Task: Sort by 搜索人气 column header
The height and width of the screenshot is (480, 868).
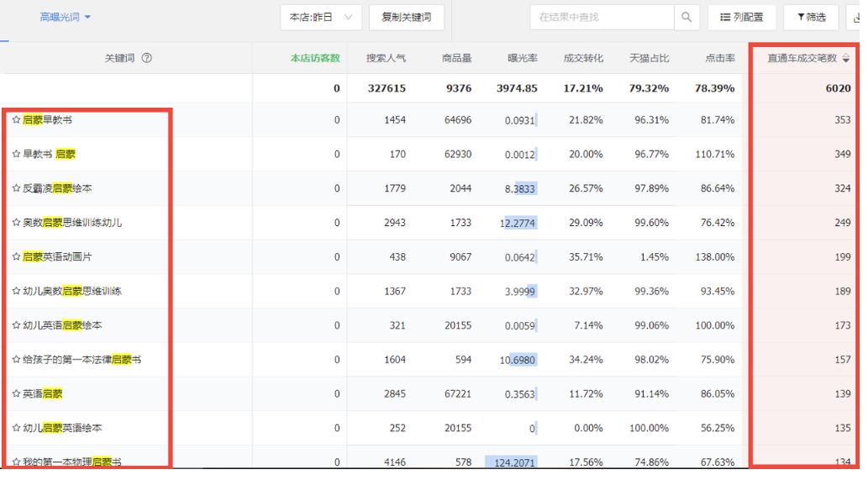Action: [x=386, y=58]
